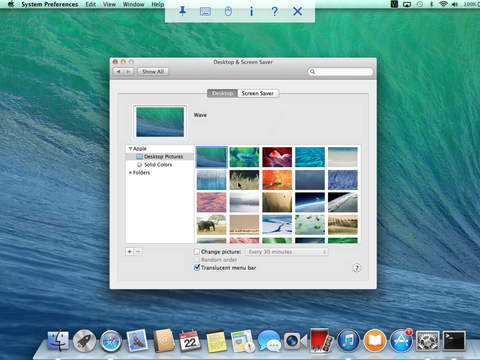This screenshot has width=480, height=360.
Task: Open the Every 30 minutes dropdown
Action: (x=287, y=252)
